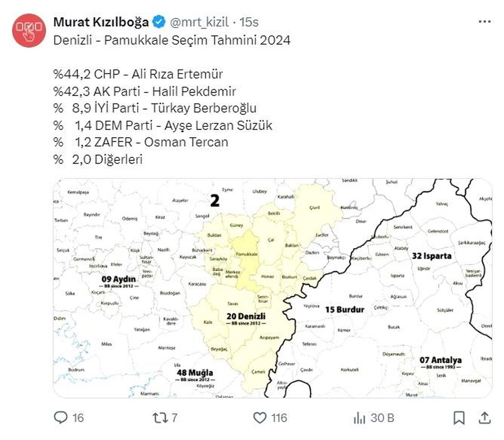Bookmark this tweet
This screenshot has width=504, height=440.
coord(459,418)
